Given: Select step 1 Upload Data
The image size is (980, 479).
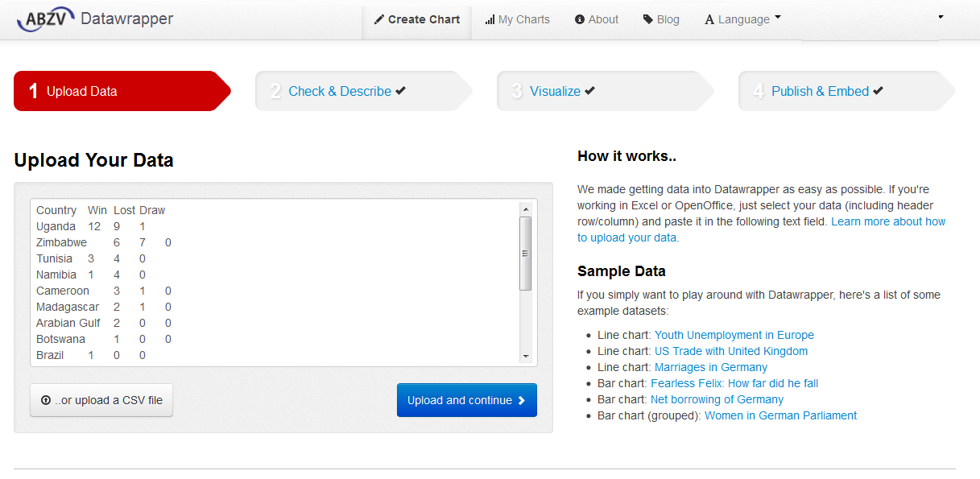Looking at the screenshot, I should tap(121, 91).
